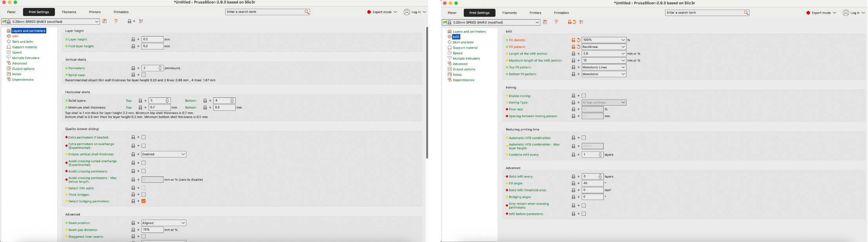Click compare presets icon in left window

pyautogui.click(x=142, y=22)
